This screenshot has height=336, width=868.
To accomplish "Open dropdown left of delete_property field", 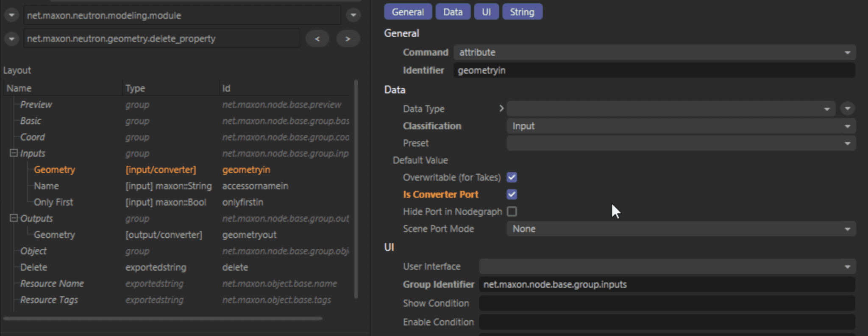I will [11, 39].
